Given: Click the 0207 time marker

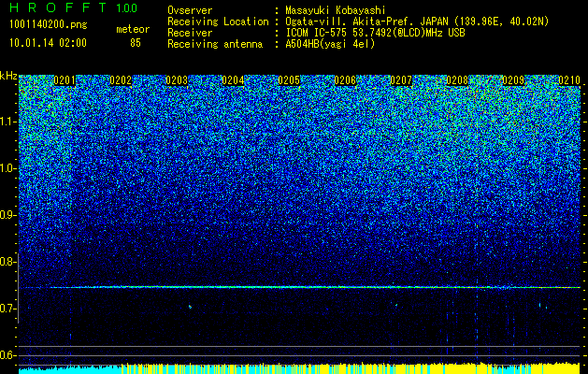Looking at the screenshot, I should (x=401, y=80).
